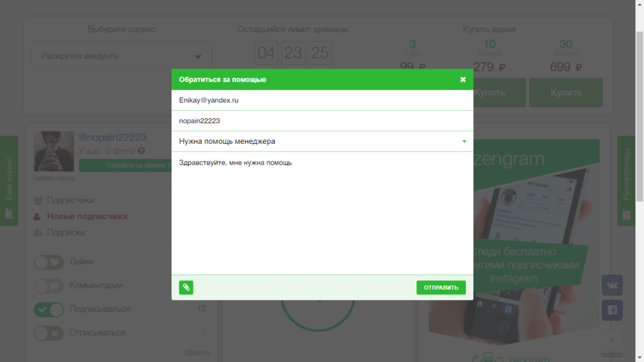Click the question mark help icon near photo count

point(142,151)
